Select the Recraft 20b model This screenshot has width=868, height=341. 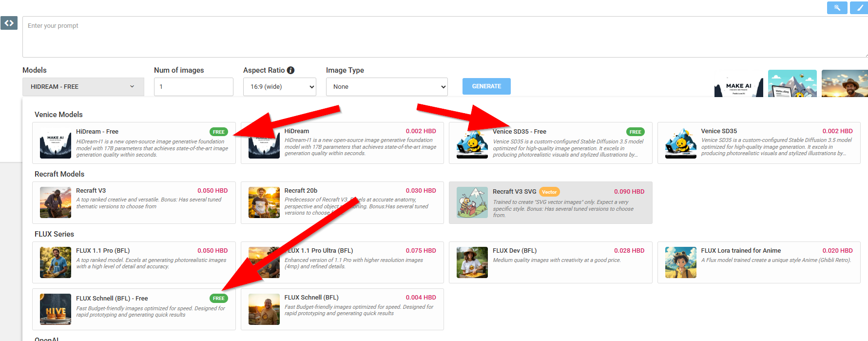(342, 203)
